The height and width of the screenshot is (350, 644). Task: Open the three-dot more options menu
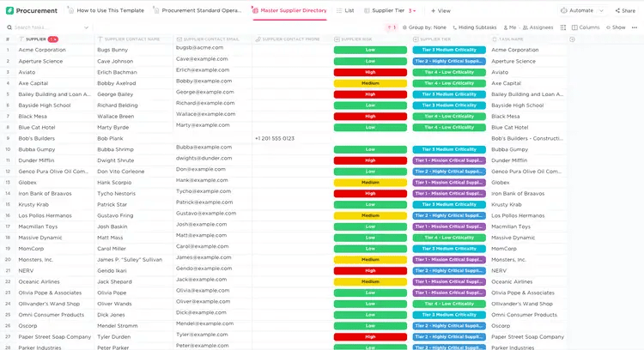[635, 27]
